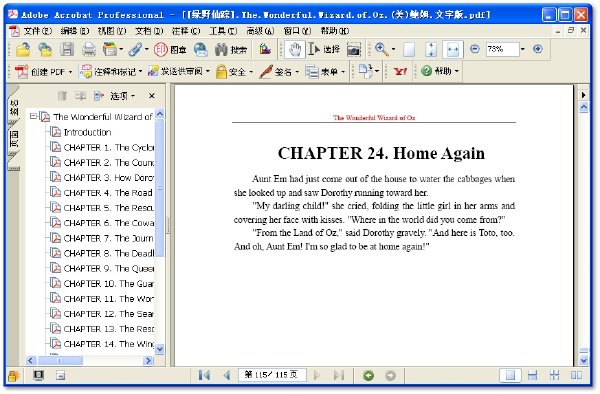This screenshot has width=600, height=394.
Task: Click the Print icon in toolbar
Action: pyautogui.click(x=89, y=49)
